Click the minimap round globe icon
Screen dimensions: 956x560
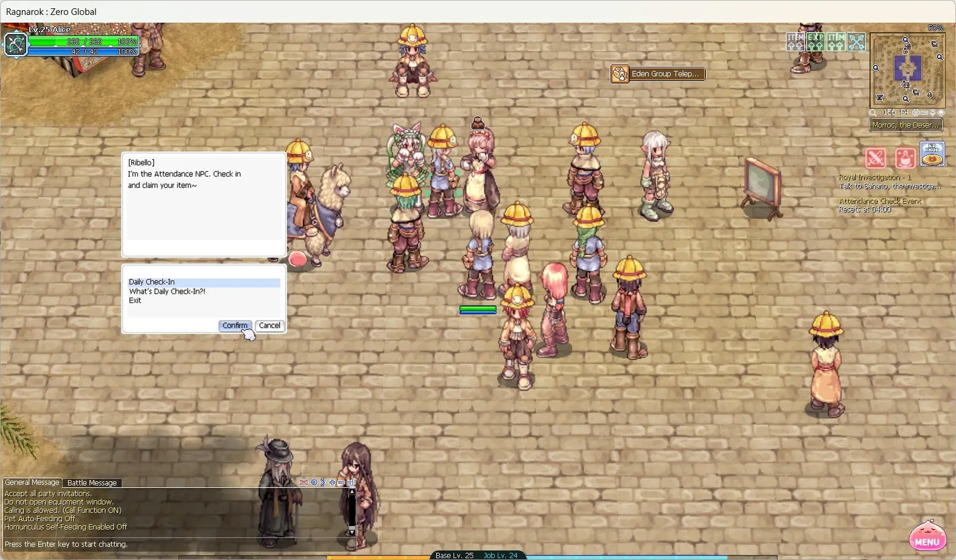coord(941,113)
